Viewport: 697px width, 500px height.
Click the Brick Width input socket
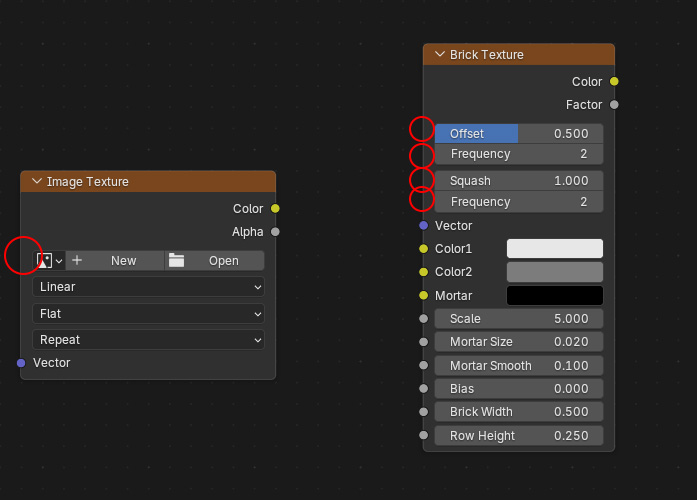[x=424, y=412]
